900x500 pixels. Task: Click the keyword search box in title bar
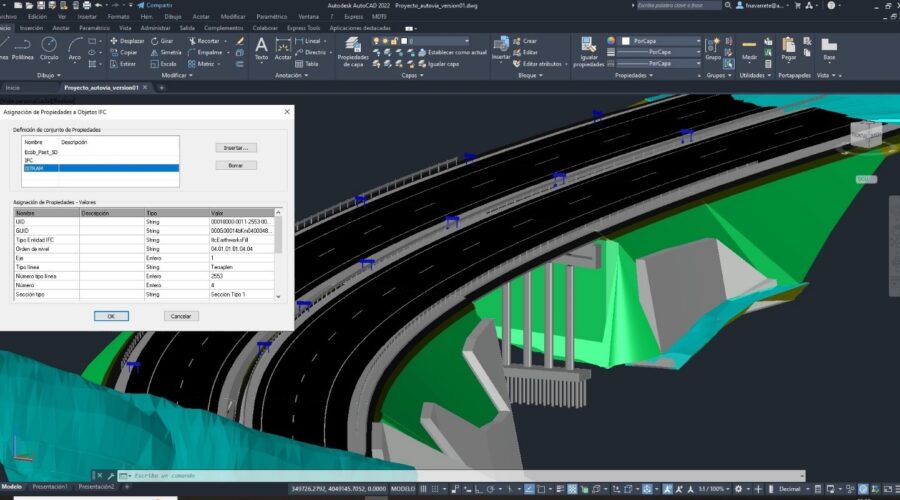click(x=678, y=5)
